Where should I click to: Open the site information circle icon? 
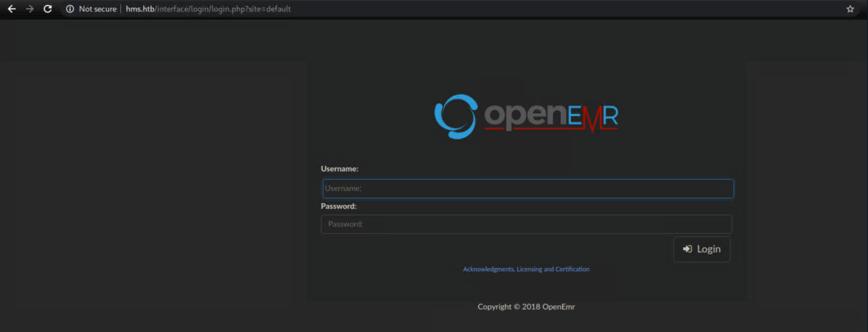click(70, 9)
